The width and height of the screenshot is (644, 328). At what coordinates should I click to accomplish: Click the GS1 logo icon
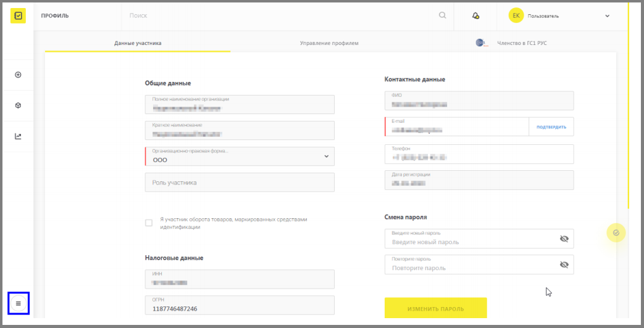(482, 43)
